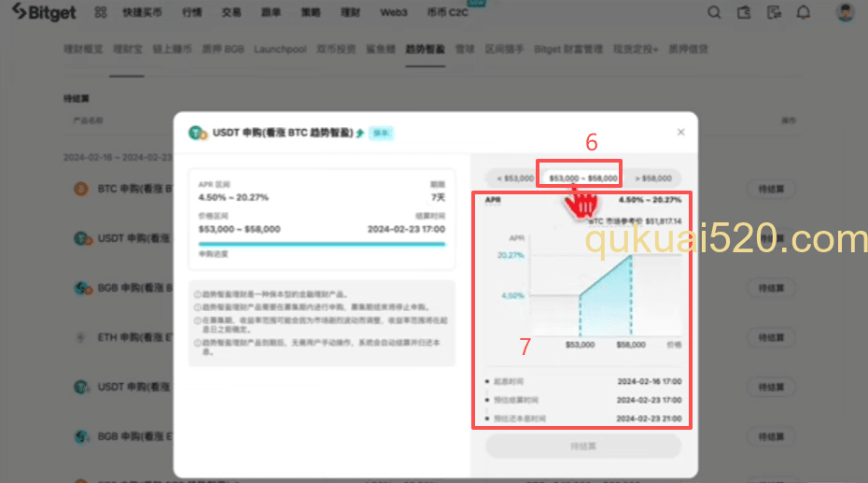868x483 pixels.
Task: Switch to the 质押 BGB tab
Action: click(223, 50)
